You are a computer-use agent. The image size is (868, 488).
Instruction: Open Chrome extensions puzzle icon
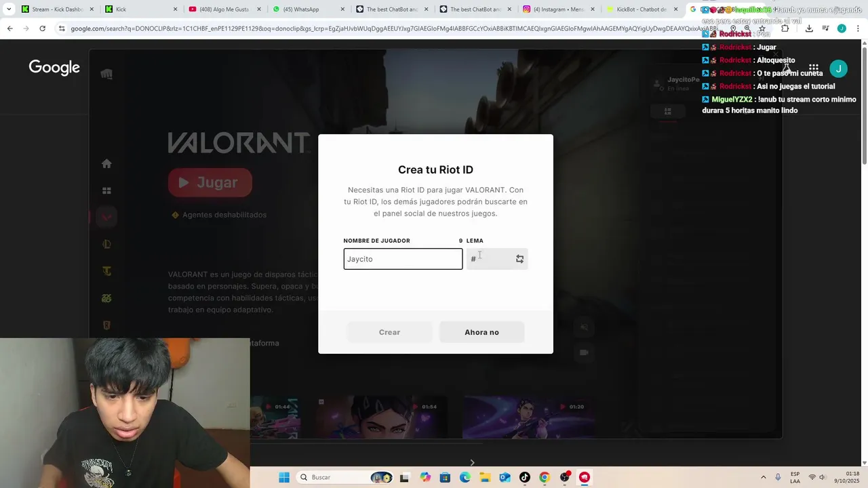point(785,28)
